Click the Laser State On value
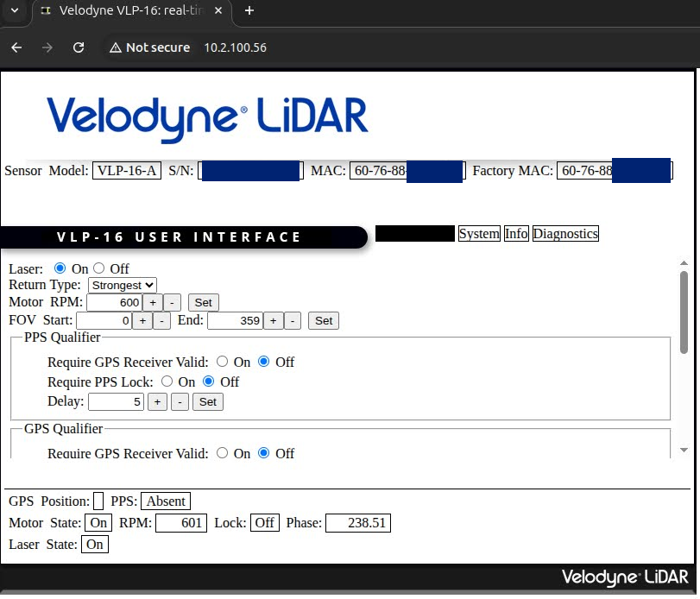The image size is (700, 599). click(95, 545)
